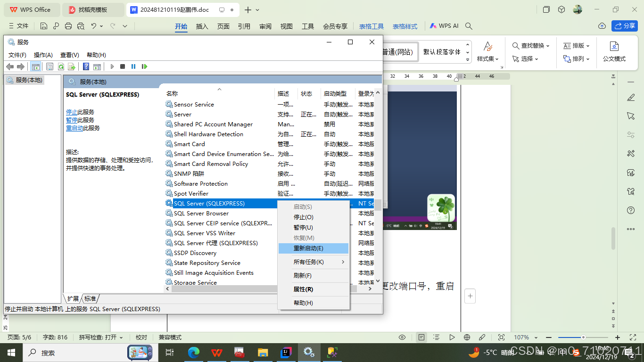Click 停止 this service link
This screenshot has width=644, height=362.
tap(72, 112)
